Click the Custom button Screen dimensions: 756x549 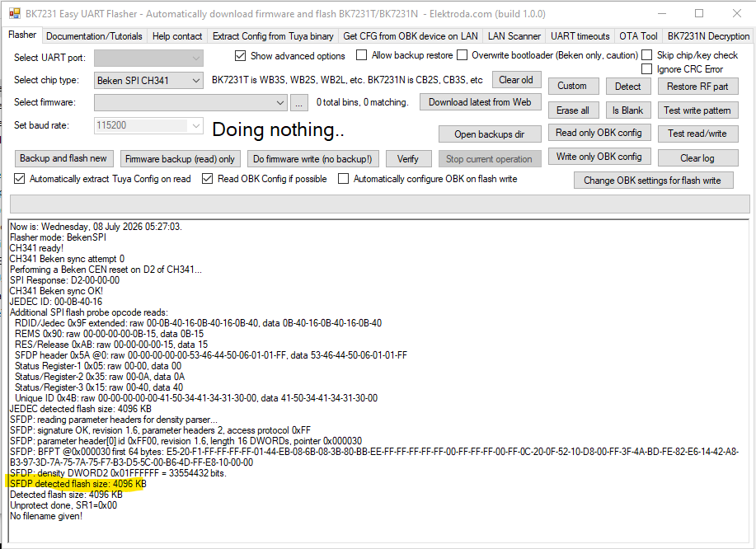click(572, 87)
